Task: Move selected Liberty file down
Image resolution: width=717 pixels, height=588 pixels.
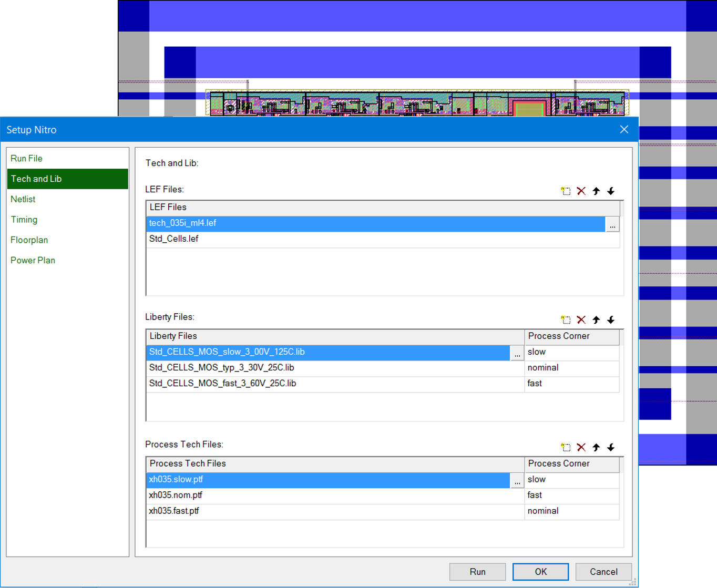Action: (x=611, y=319)
